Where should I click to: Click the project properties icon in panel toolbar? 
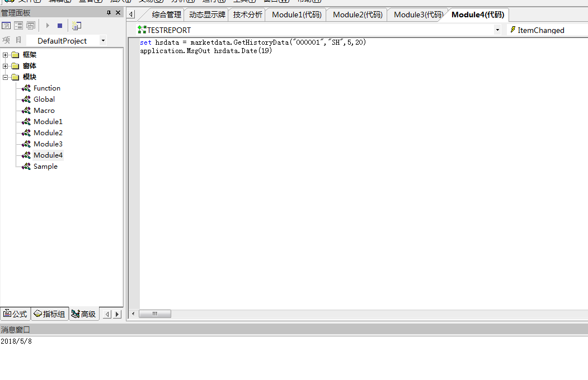click(77, 26)
